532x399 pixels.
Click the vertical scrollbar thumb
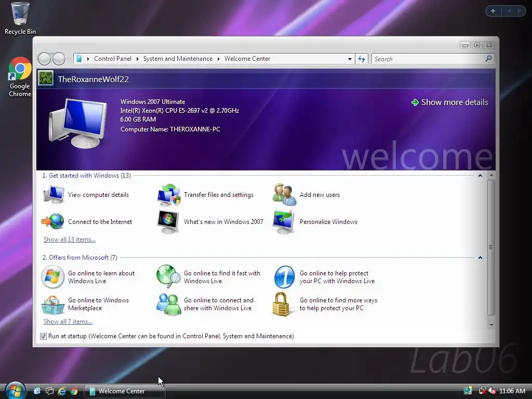[491, 247]
